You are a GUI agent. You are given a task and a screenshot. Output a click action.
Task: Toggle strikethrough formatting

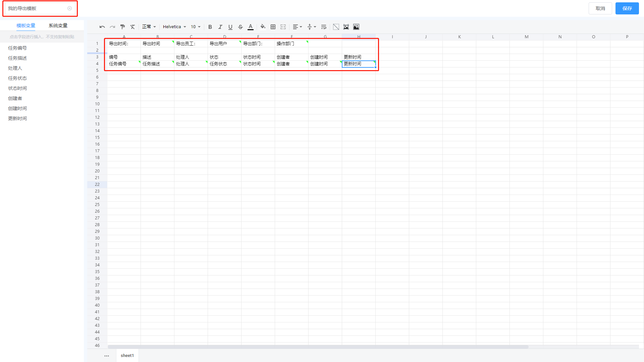[240, 27]
